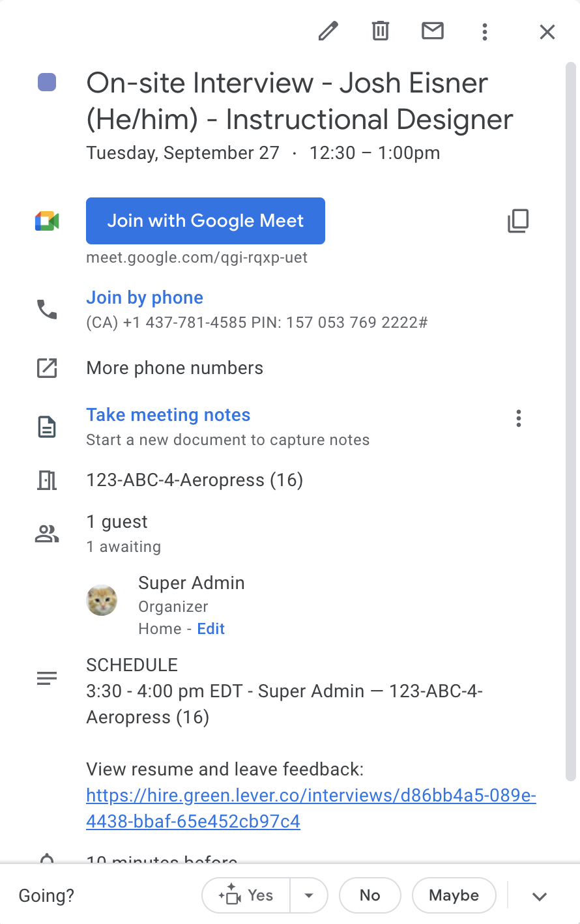
Task: Expand the Going chevron at bottom right
Action: (539, 897)
